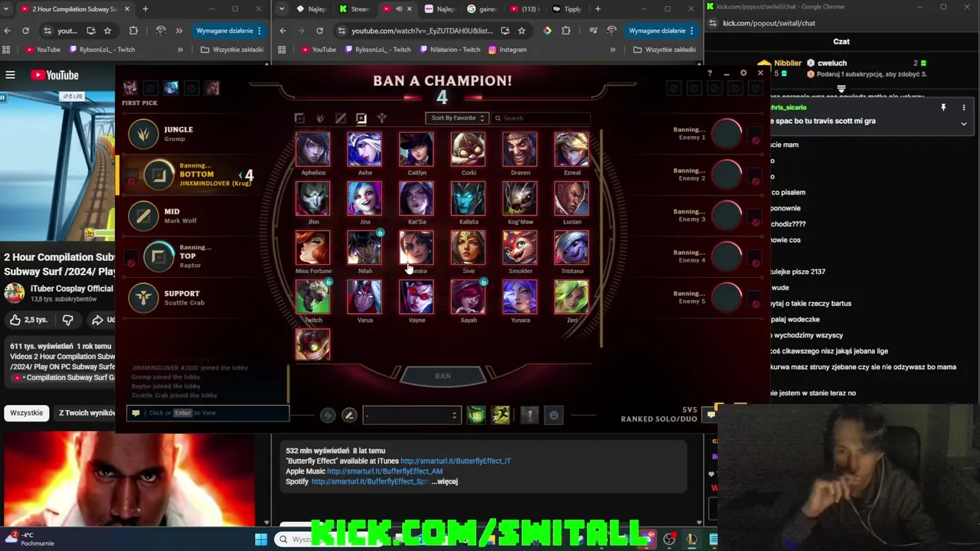The width and height of the screenshot is (980, 551).
Task: Select Draven champion portrait
Action: (520, 149)
